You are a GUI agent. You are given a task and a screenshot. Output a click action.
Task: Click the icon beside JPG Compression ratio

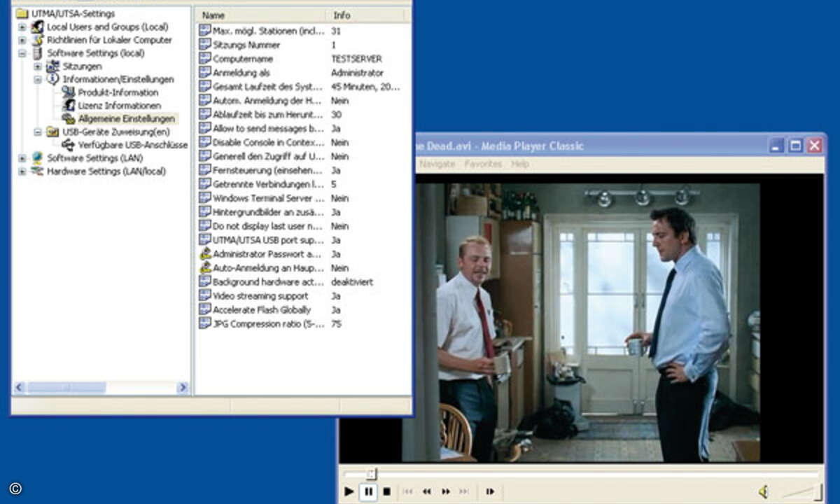[204, 324]
